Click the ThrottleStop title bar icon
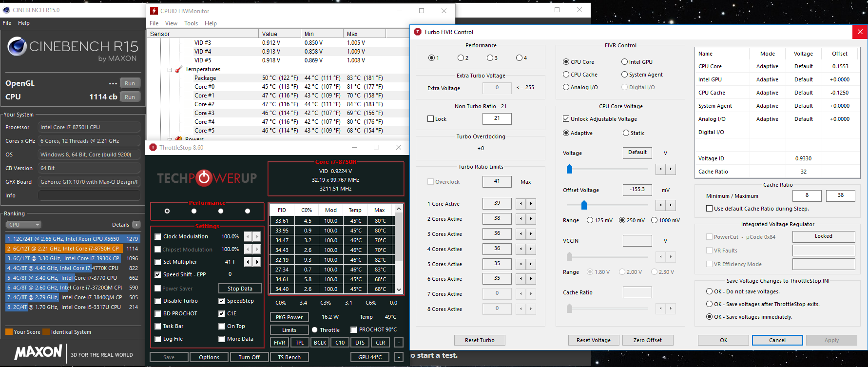This screenshot has height=367, width=868. point(153,147)
